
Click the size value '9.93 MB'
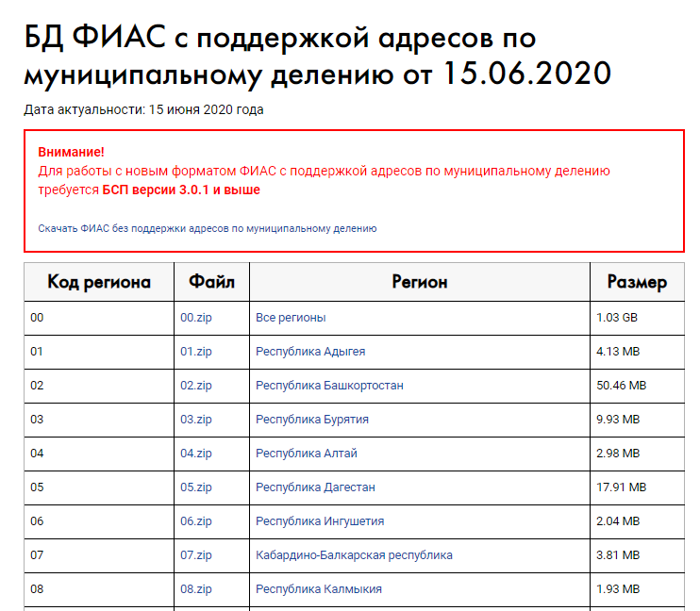(x=618, y=420)
